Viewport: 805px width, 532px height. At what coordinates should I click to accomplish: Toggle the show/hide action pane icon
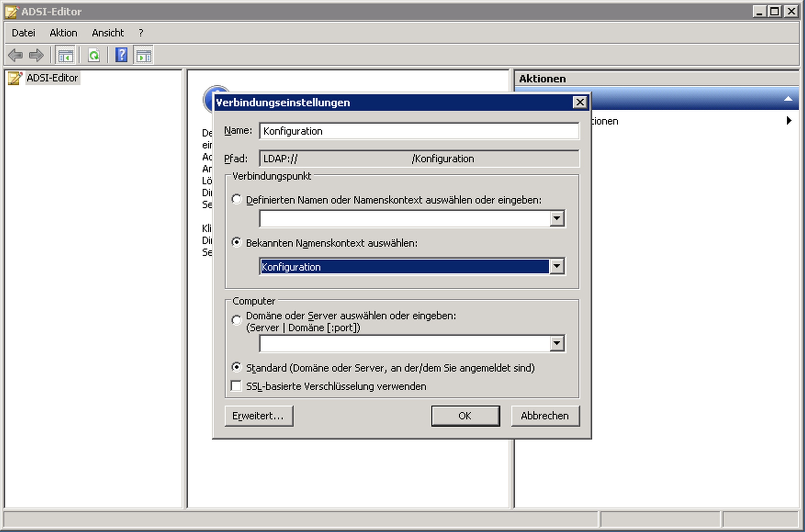(144, 55)
